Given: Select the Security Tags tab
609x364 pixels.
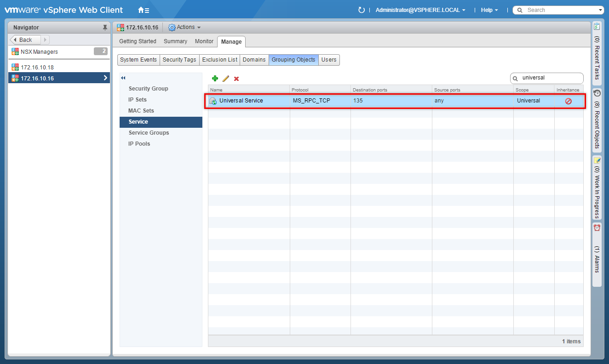Looking at the screenshot, I should pyautogui.click(x=179, y=60).
